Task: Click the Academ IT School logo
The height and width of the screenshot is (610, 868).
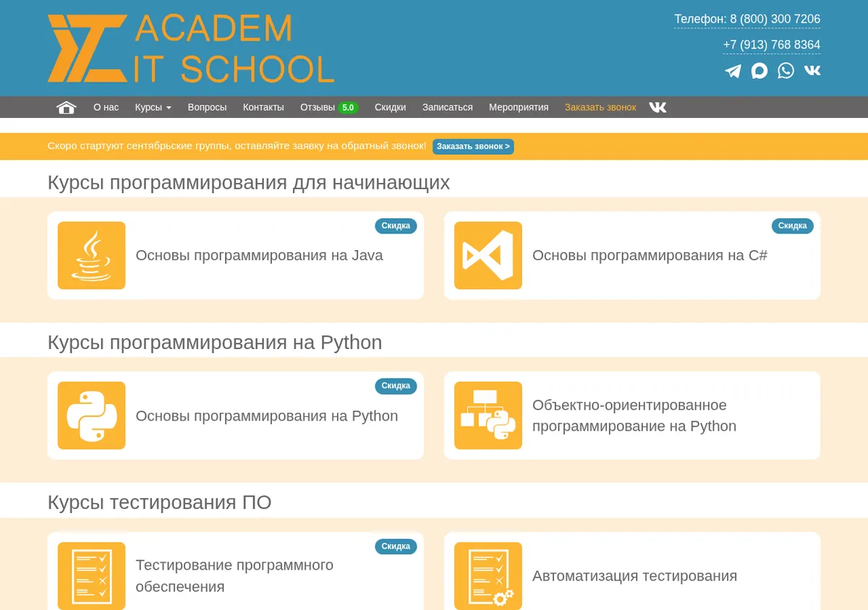Action: [x=191, y=48]
